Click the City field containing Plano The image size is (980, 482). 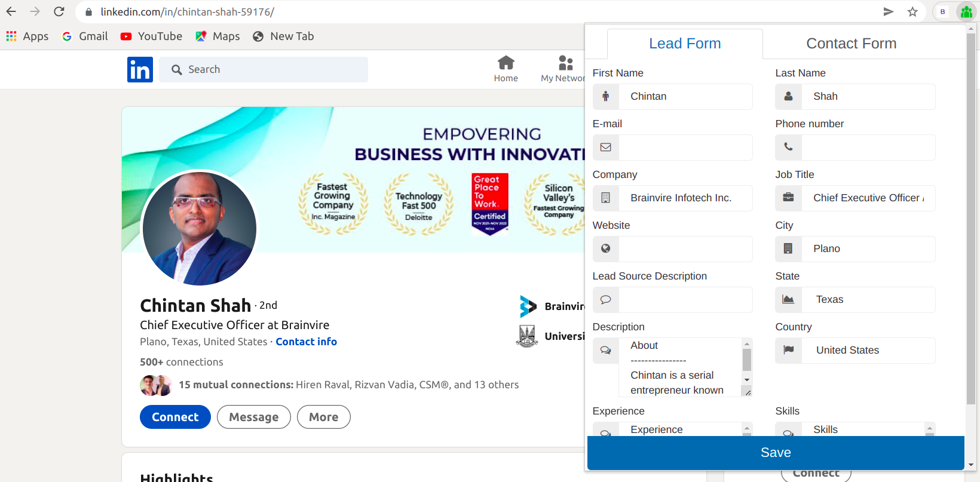pos(868,249)
